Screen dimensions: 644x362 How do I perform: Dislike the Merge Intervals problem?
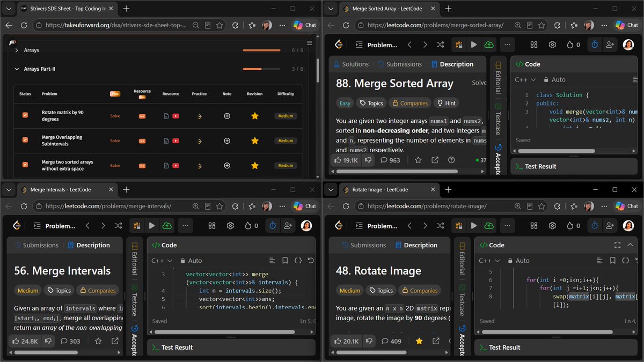(48, 341)
